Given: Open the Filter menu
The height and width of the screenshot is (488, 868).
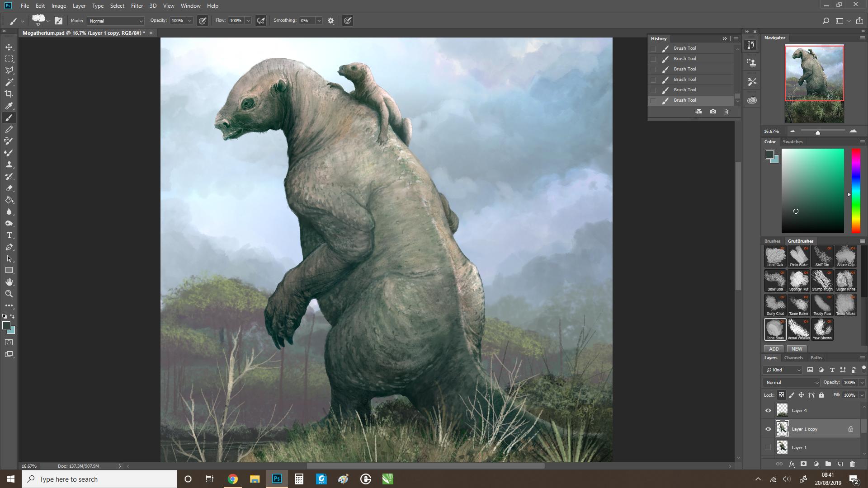Looking at the screenshot, I should 137,6.
